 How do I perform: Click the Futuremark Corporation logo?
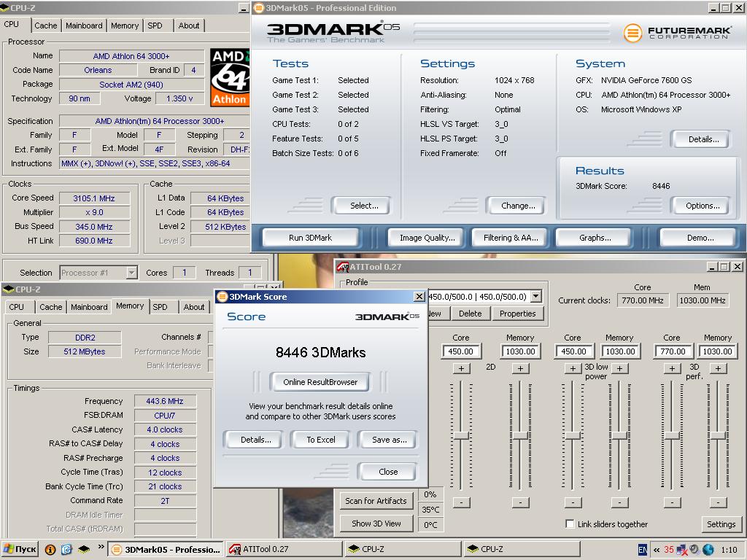coord(677,33)
